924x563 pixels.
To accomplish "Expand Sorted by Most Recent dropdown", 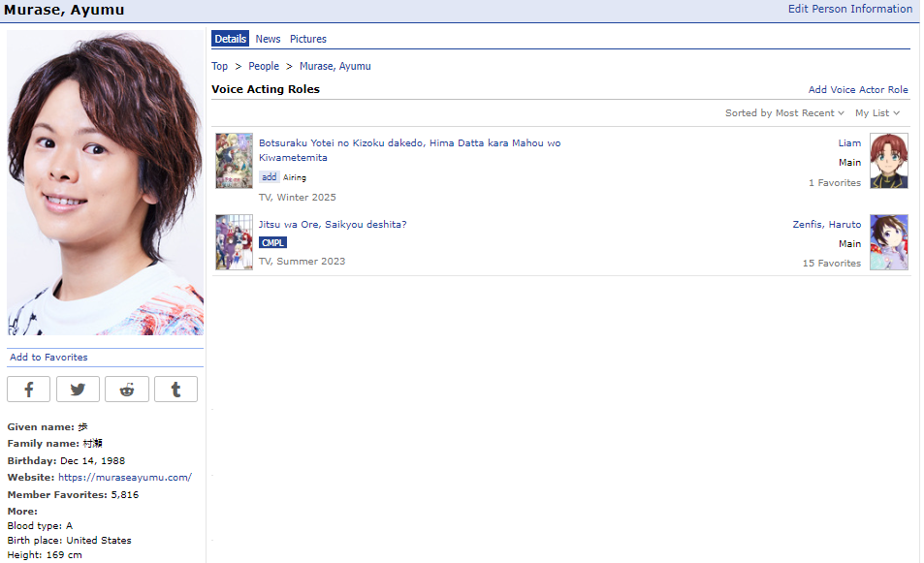I will click(x=784, y=113).
